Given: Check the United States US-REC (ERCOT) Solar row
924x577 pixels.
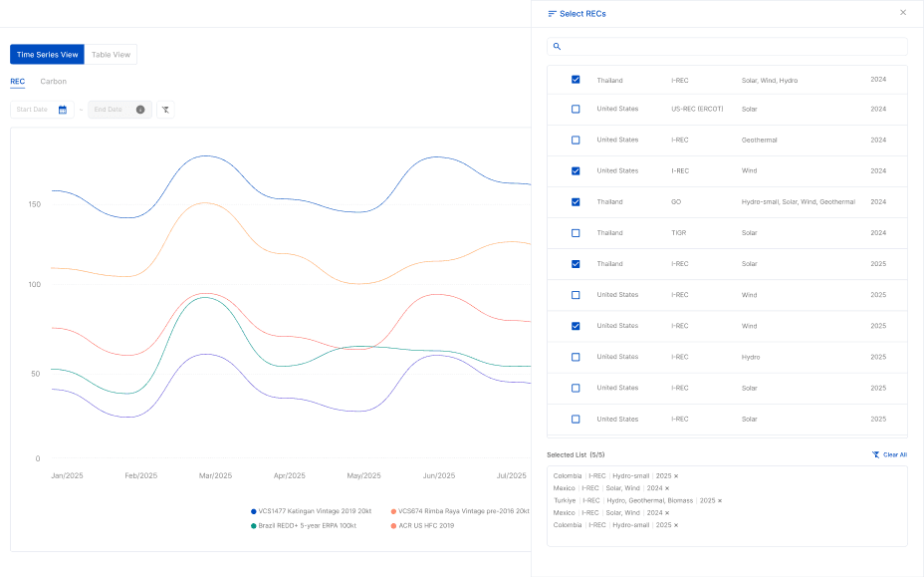Looking at the screenshot, I should [576, 110].
